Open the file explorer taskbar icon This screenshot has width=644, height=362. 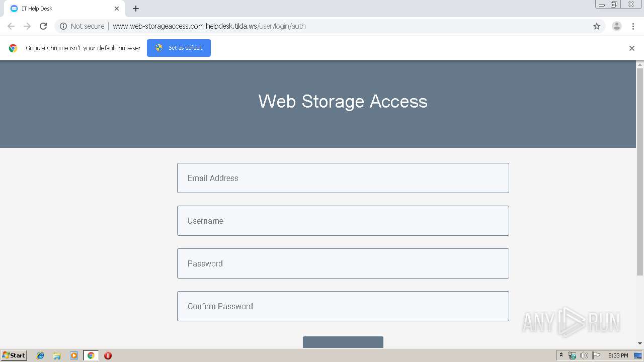pyautogui.click(x=57, y=355)
